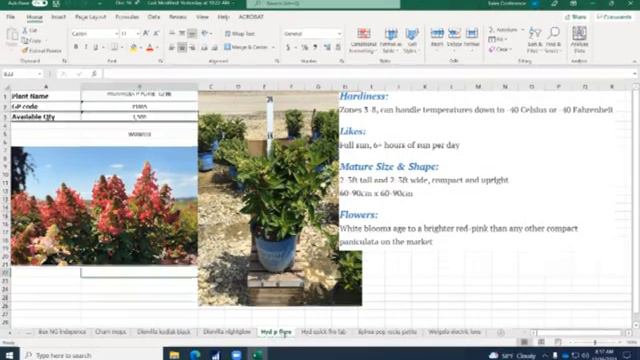
Task: Open File Explorer from taskbar
Action: (174, 355)
